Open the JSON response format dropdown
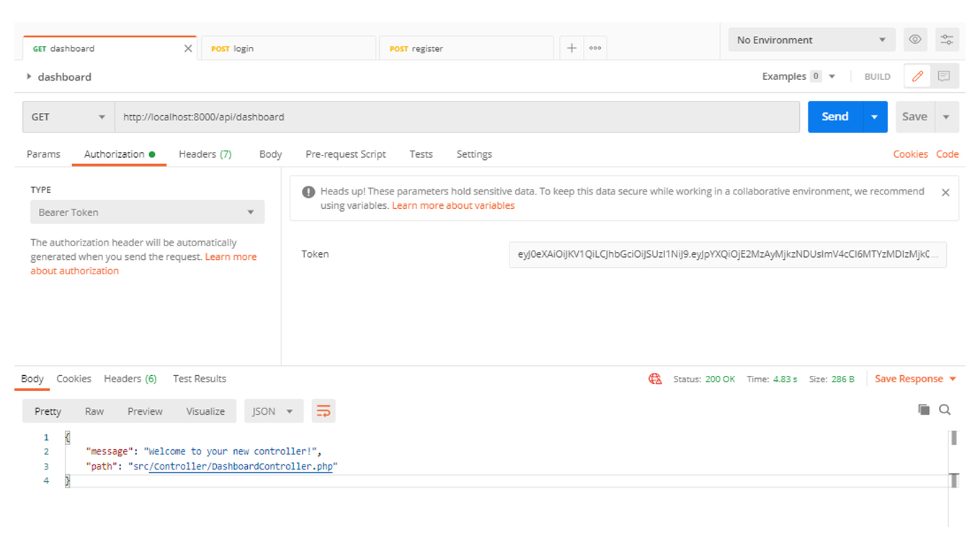The width and height of the screenshot is (980, 553). (273, 410)
